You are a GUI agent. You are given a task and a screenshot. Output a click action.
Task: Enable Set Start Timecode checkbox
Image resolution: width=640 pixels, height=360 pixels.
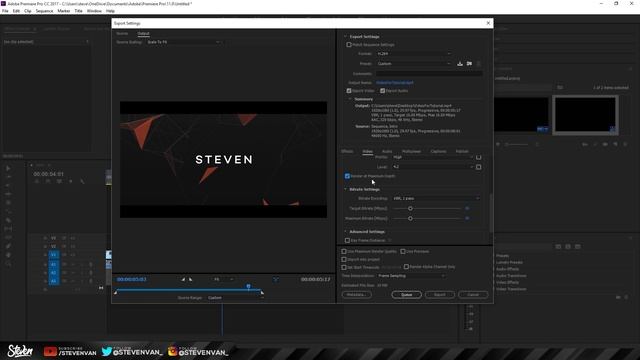click(344, 267)
